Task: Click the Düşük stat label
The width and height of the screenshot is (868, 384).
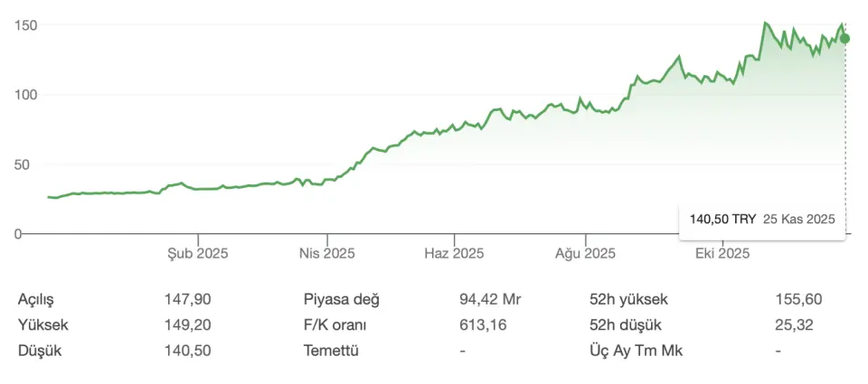Action: click(41, 350)
